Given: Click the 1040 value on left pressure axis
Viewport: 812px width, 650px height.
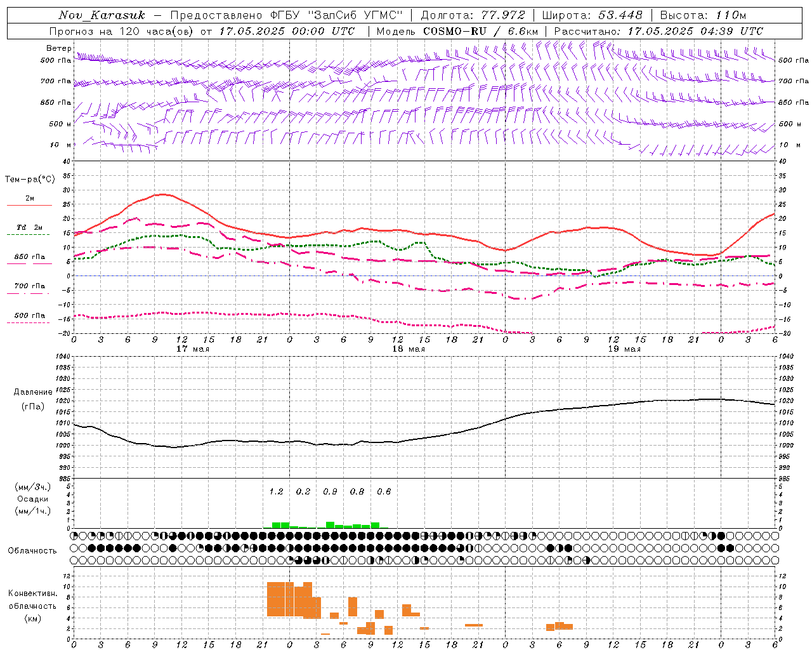Looking at the screenshot, I should [62, 357].
